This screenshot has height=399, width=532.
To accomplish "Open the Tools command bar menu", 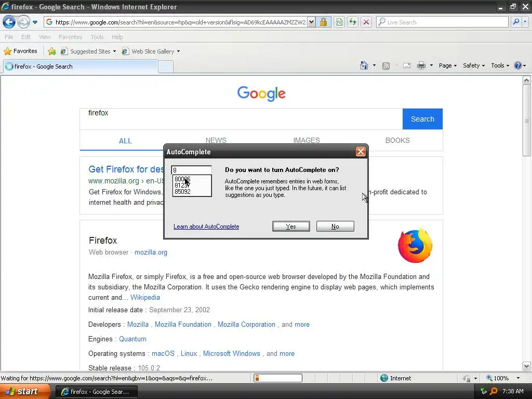I will coord(500,65).
